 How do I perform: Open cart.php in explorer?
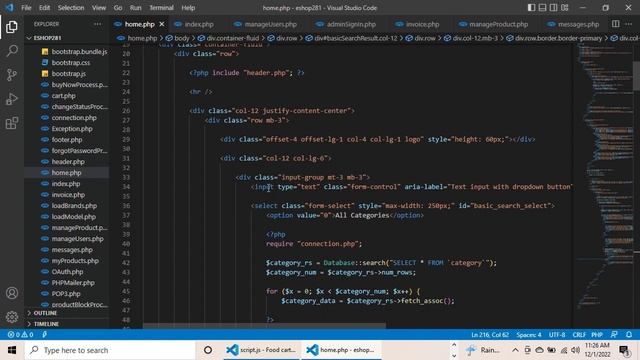point(63,96)
